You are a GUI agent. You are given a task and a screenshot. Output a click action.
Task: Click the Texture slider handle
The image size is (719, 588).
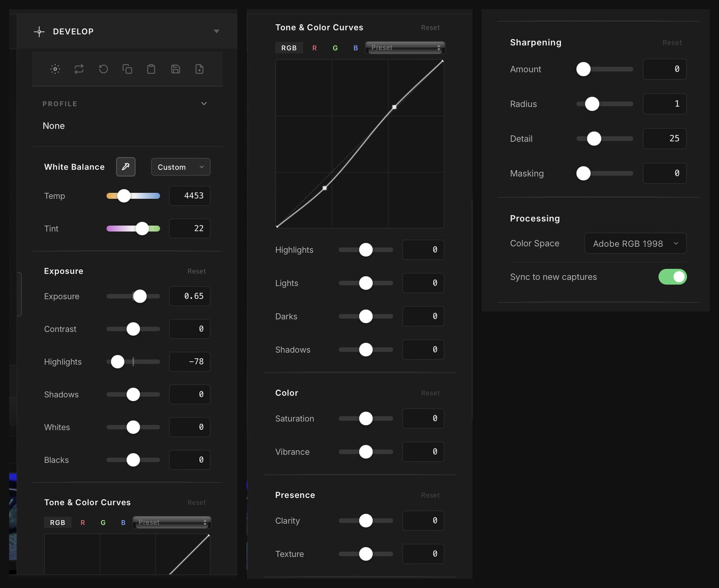click(x=366, y=554)
